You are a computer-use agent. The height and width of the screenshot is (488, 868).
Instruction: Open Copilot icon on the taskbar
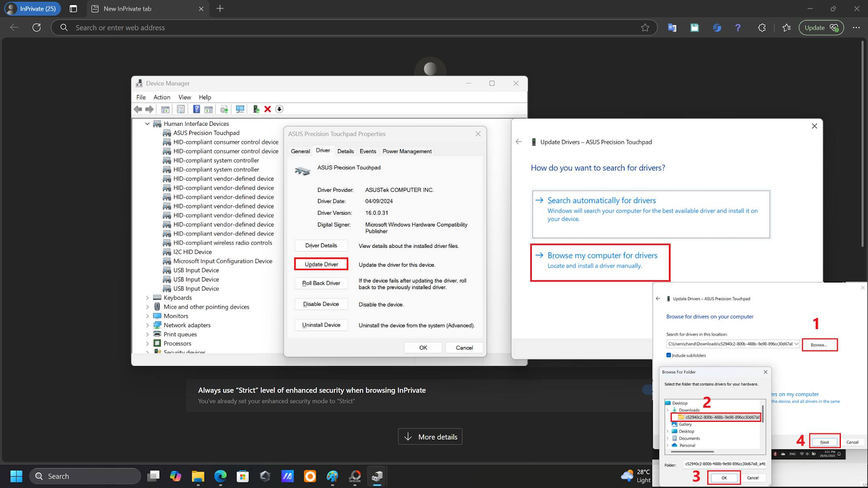coord(176,476)
